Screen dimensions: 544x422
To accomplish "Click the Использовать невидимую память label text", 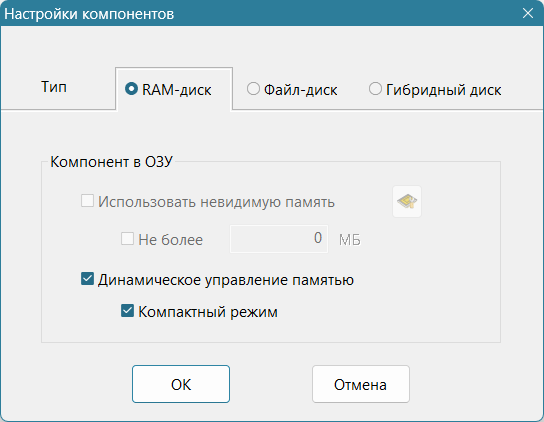I will tap(216, 202).
